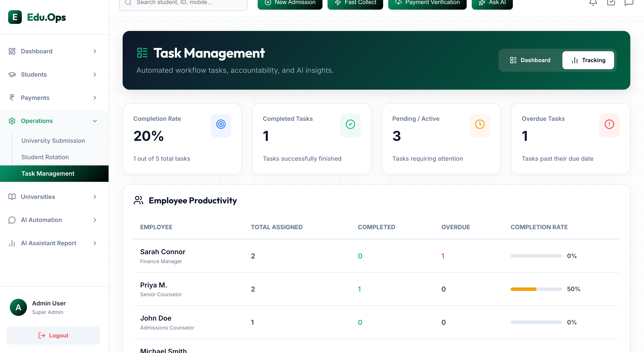Click the COMPLETION RATE column header

click(539, 227)
